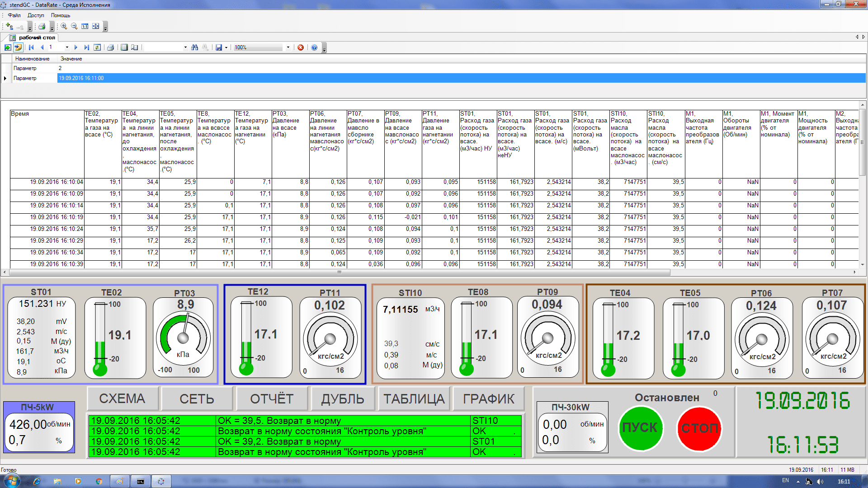Click the binoculars find icon
Viewport: 868px width, 488px height.
coord(195,47)
